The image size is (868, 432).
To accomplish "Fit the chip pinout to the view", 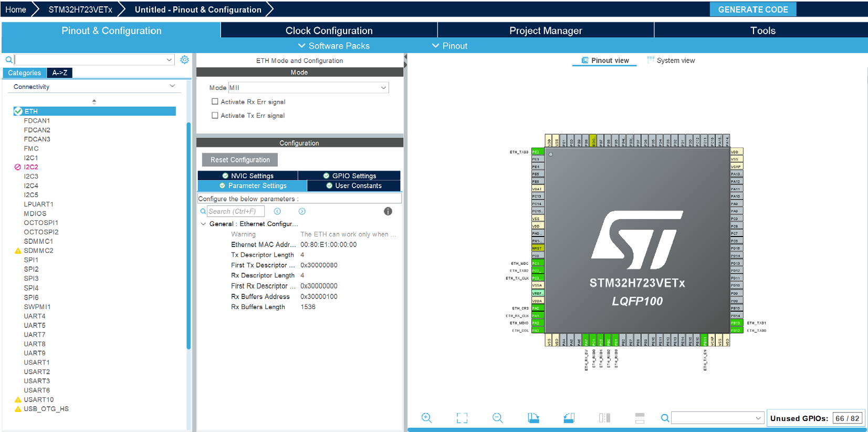I will coord(462,418).
